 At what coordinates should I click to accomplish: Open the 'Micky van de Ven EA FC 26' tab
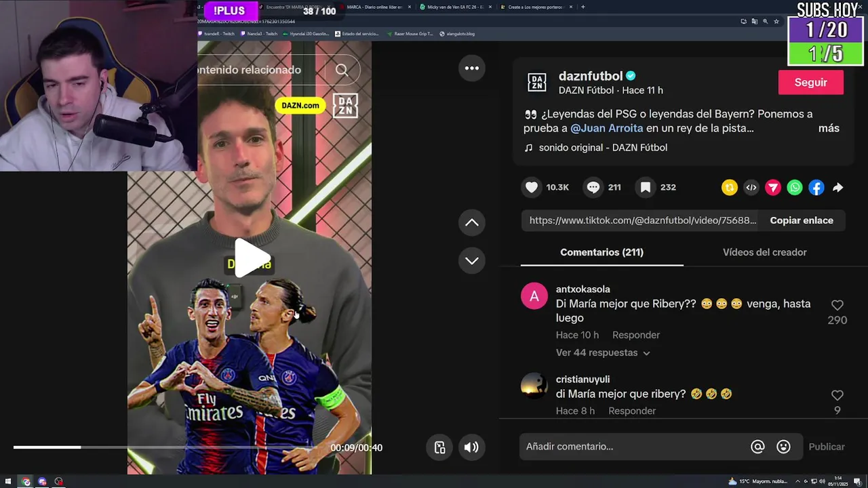tap(455, 7)
